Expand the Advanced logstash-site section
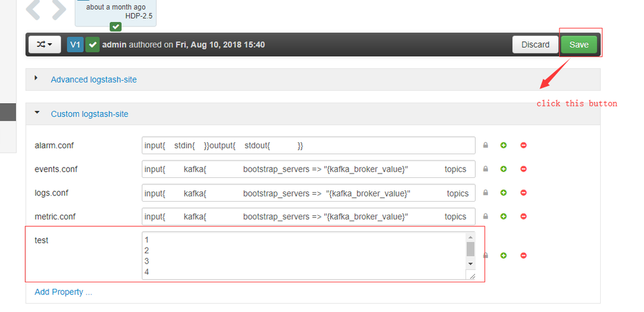644x312 pixels. (36, 77)
